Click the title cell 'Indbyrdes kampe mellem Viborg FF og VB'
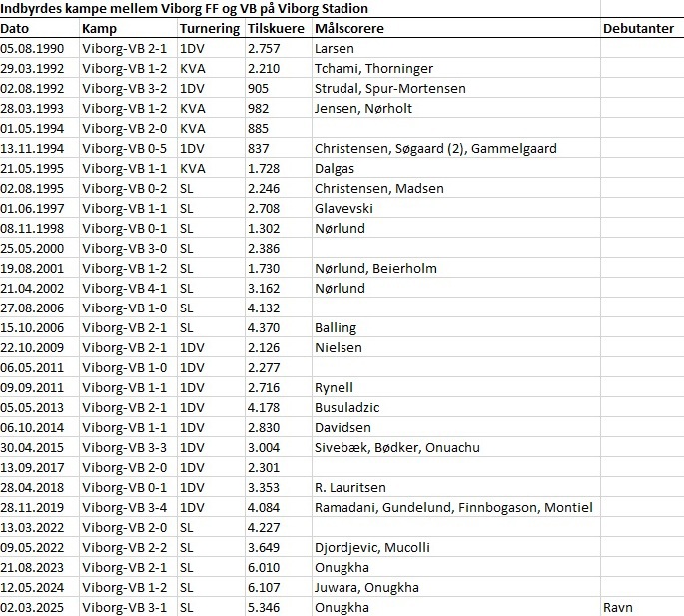The width and height of the screenshot is (684, 616). [x=184, y=8]
